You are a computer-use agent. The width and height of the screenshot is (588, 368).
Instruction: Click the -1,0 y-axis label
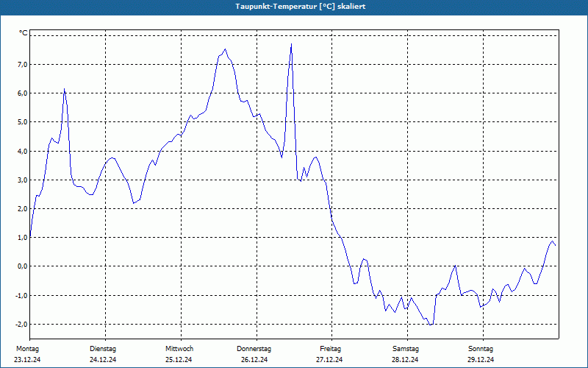point(22,296)
